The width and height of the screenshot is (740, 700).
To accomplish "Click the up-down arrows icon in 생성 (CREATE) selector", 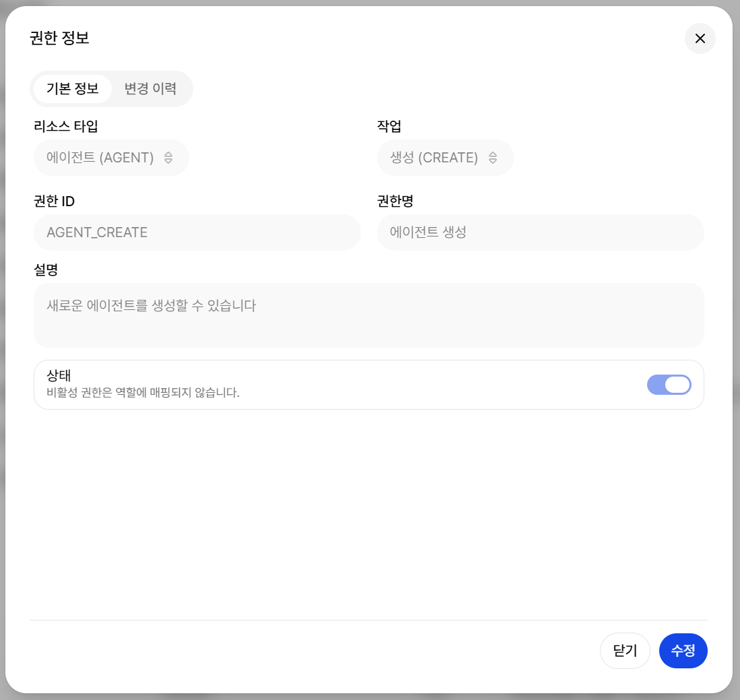I will 493,157.
